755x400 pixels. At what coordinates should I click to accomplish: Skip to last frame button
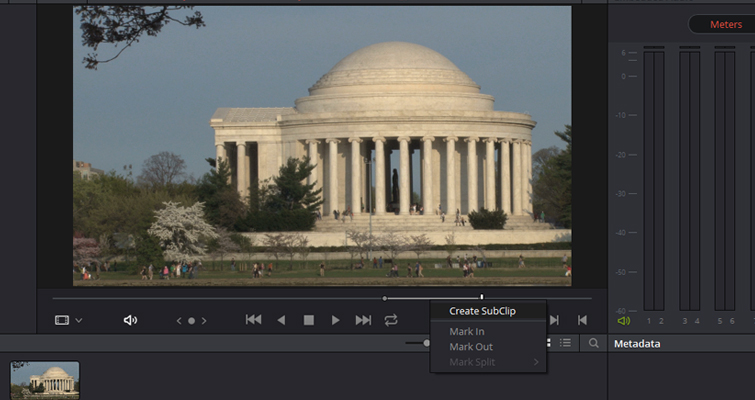(363, 320)
